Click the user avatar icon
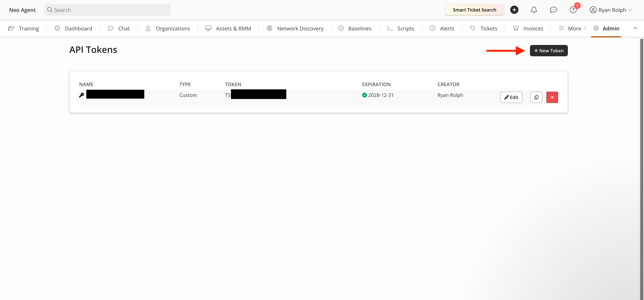Viewport: 644px width, 300px height. pyautogui.click(x=593, y=10)
